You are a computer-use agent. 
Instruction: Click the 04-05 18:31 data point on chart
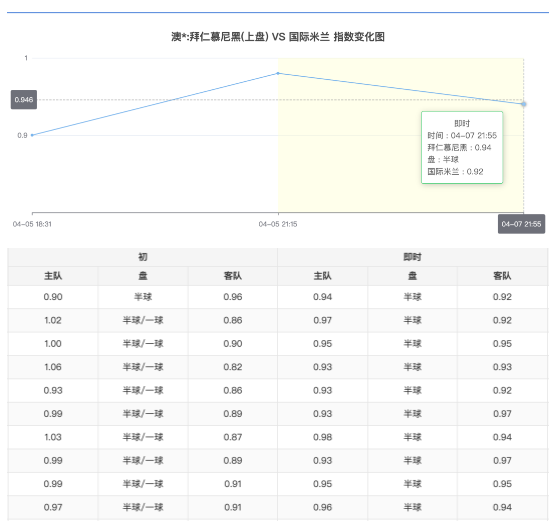point(32,135)
